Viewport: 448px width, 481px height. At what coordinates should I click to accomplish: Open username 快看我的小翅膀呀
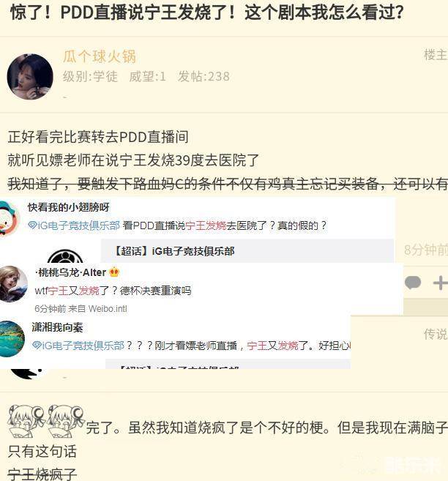click(x=68, y=207)
